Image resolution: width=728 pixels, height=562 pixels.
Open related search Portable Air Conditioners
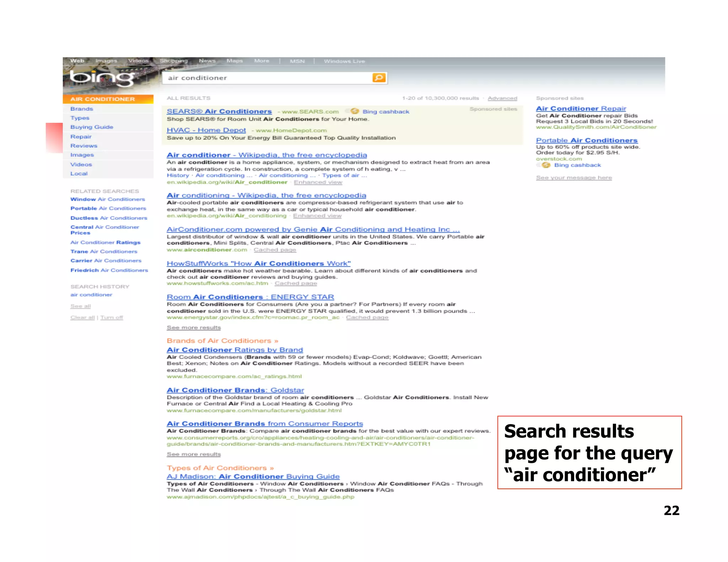coord(108,209)
